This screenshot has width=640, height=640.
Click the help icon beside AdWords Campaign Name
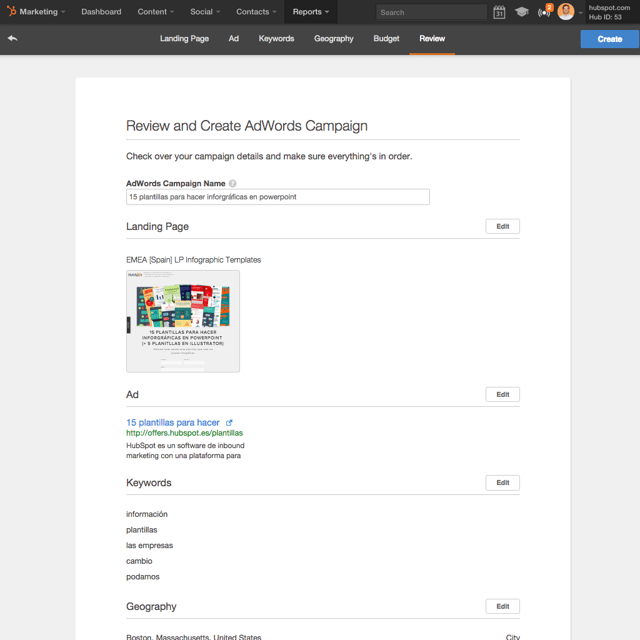coord(233,184)
